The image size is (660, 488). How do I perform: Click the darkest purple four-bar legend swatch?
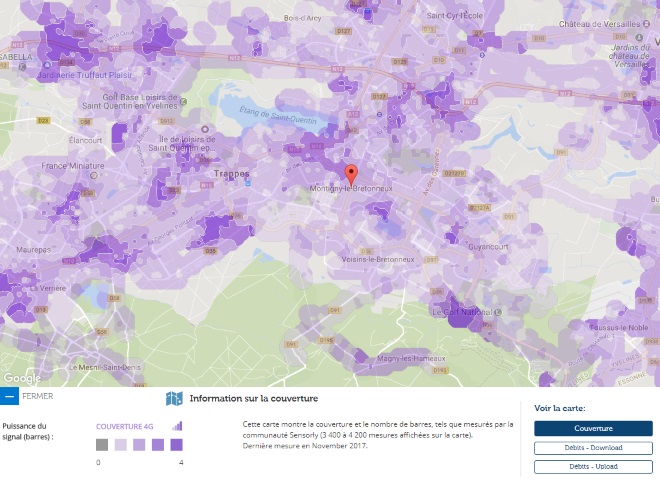pos(175,445)
